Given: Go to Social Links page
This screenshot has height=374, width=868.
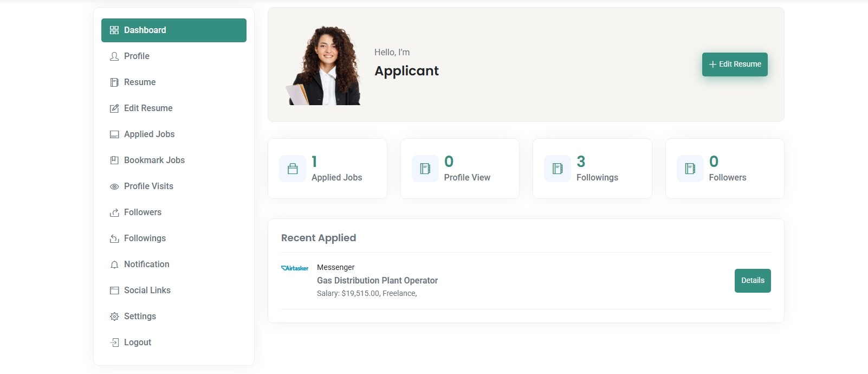Looking at the screenshot, I should 174,291.
